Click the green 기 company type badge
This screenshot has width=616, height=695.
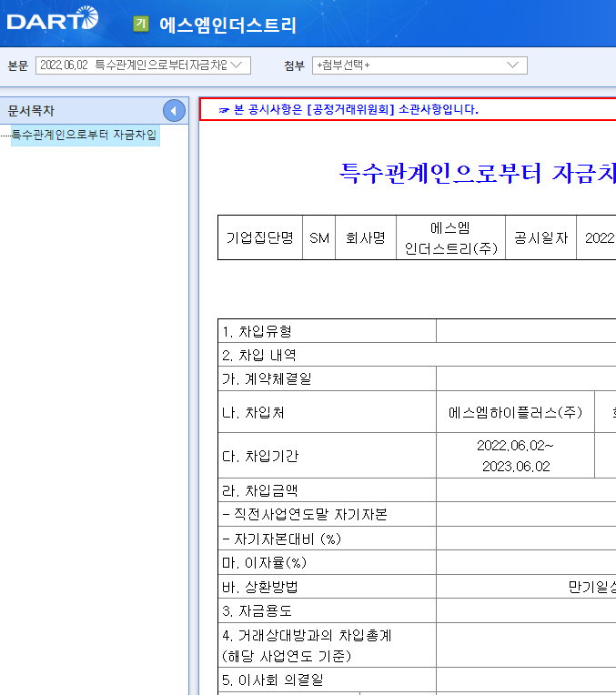pyautogui.click(x=141, y=24)
